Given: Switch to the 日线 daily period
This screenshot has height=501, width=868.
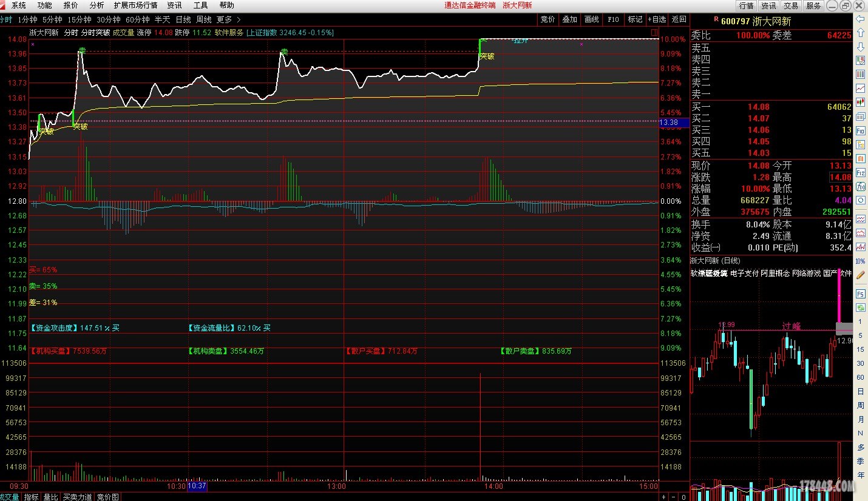Looking at the screenshot, I should [183, 19].
